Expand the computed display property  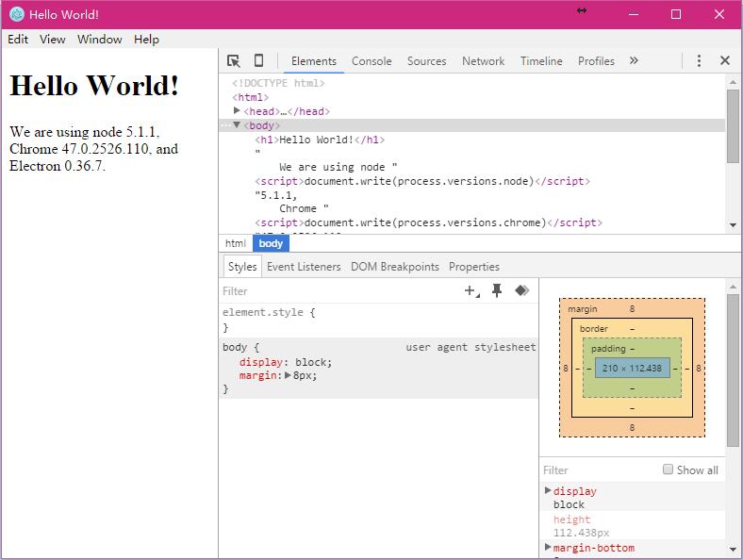[548, 491]
